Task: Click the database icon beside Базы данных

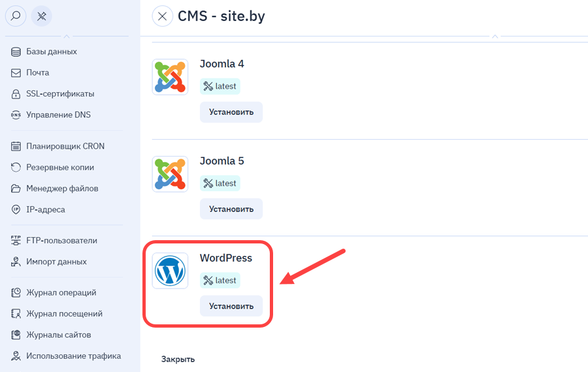Action: point(16,52)
